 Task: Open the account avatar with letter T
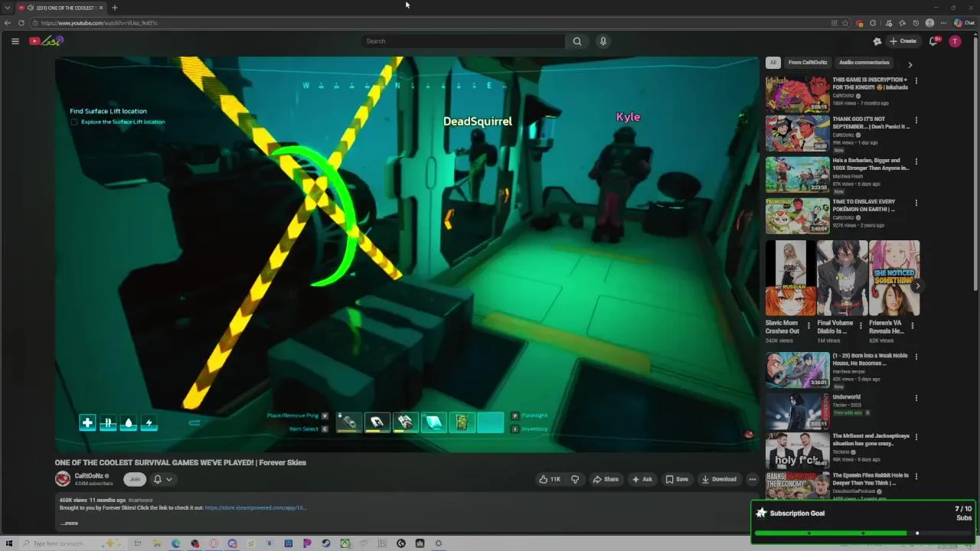pyautogui.click(x=955, y=41)
